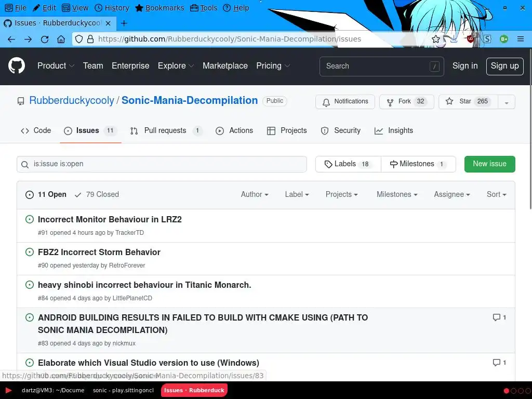
Task: Click comment count on Visual Studio issue
Action: pyautogui.click(x=499, y=362)
